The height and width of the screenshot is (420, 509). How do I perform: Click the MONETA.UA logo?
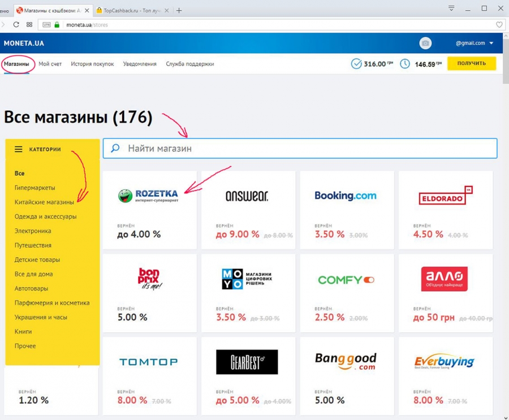coord(24,43)
